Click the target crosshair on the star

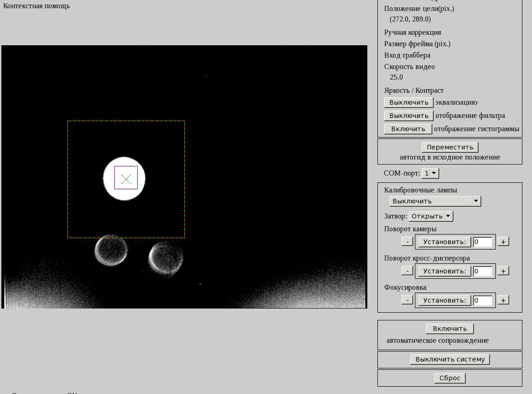click(126, 178)
